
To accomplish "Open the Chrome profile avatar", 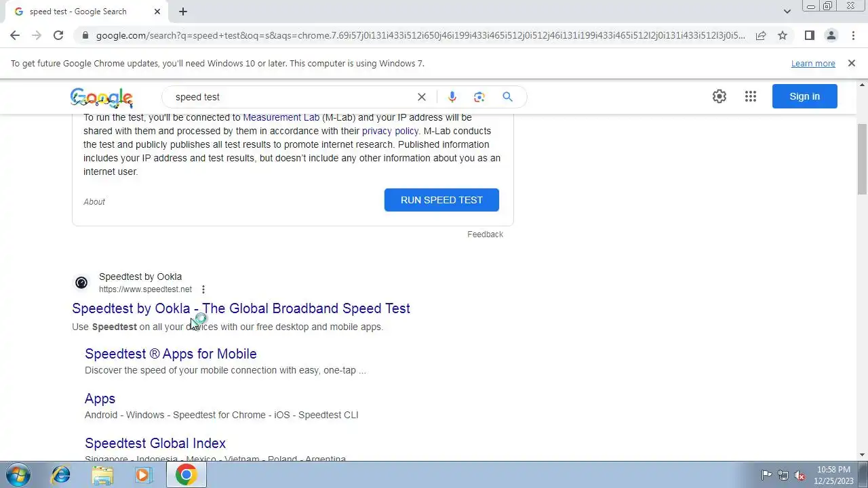I will tap(831, 35).
